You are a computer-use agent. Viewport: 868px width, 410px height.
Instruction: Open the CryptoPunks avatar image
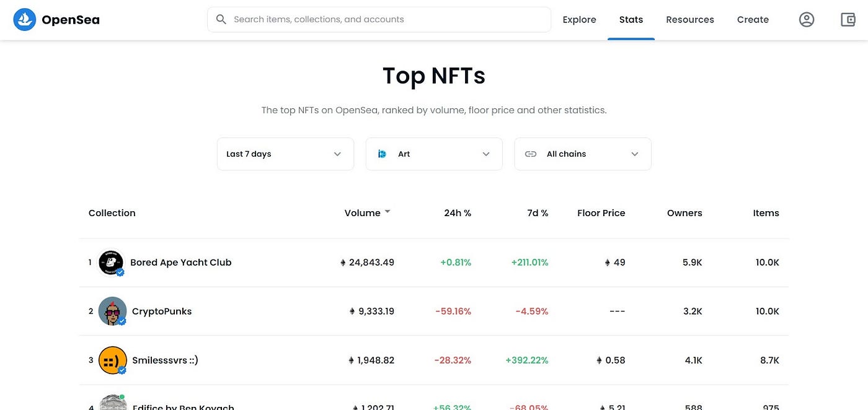(112, 312)
